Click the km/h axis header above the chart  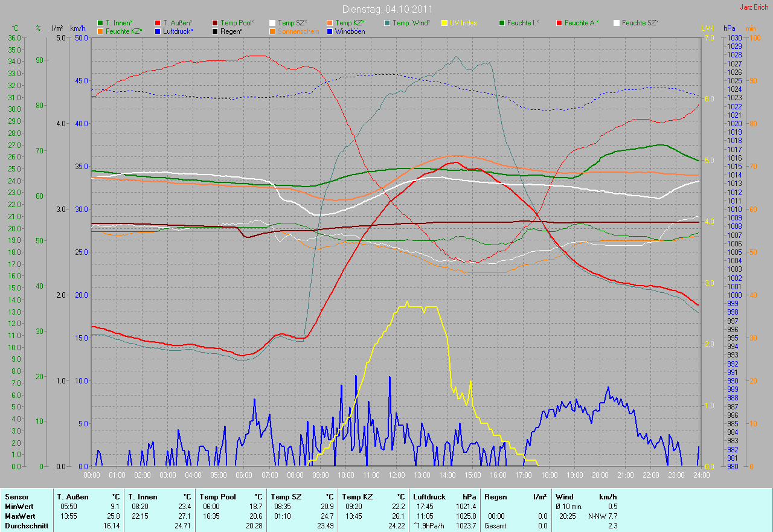(x=78, y=28)
